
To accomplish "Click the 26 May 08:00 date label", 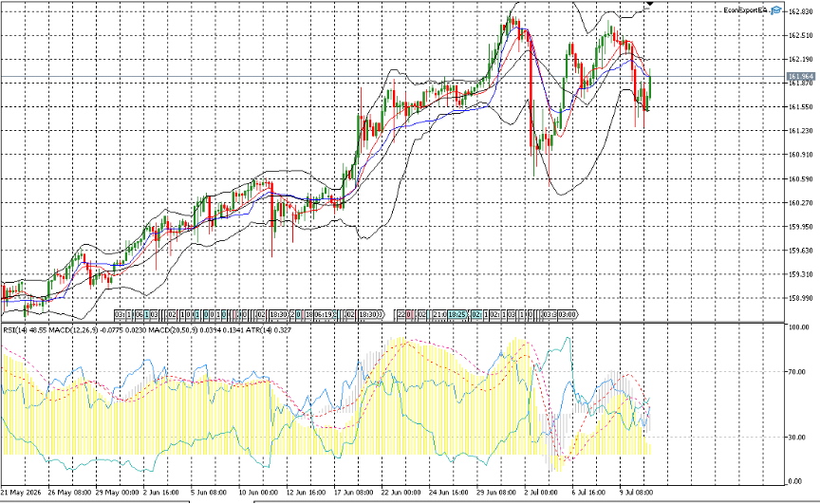I will [67, 493].
